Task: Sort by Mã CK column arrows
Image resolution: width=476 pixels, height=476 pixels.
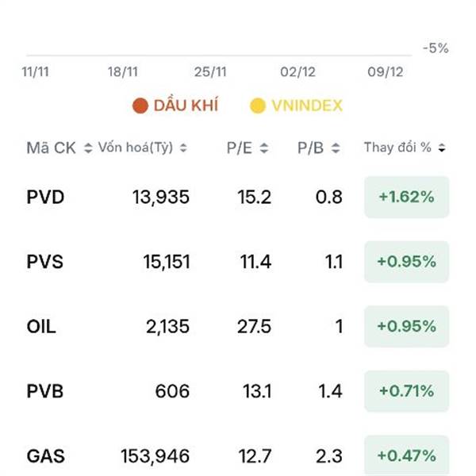Action: pos(88,148)
